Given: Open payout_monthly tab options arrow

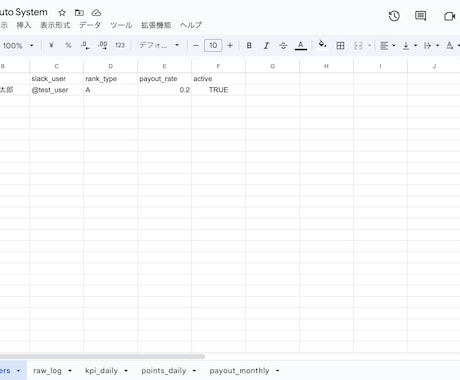Looking at the screenshot, I should 277,371.
